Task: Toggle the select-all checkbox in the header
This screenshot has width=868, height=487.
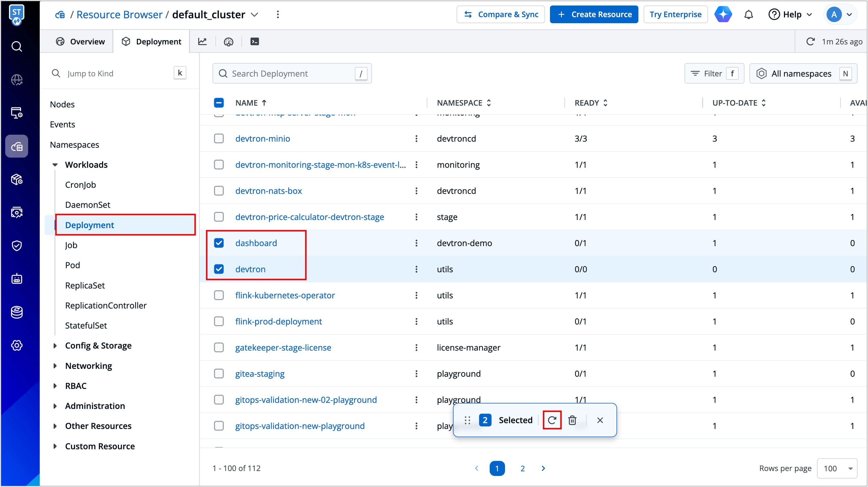Action: pos(219,103)
